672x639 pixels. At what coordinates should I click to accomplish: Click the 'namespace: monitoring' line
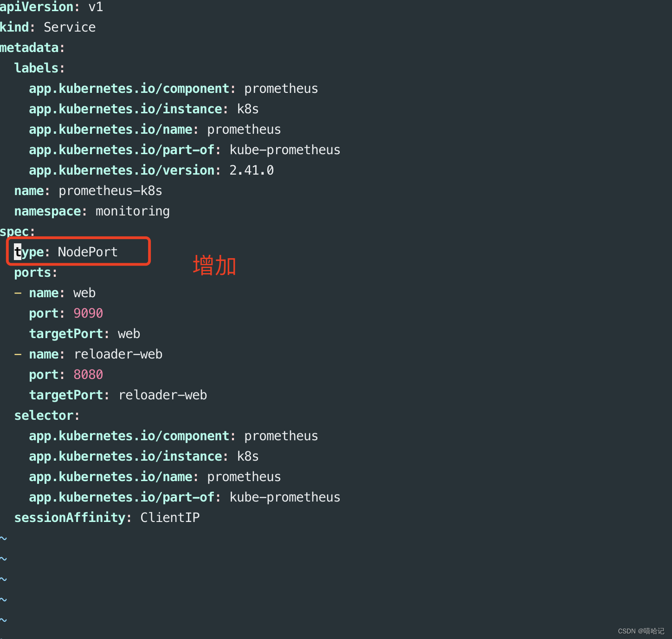coord(92,211)
